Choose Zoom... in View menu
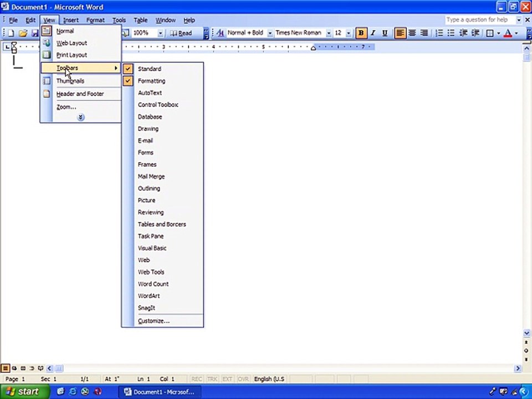The width and height of the screenshot is (532, 399). pyautogui.click(x=81, y=107)
